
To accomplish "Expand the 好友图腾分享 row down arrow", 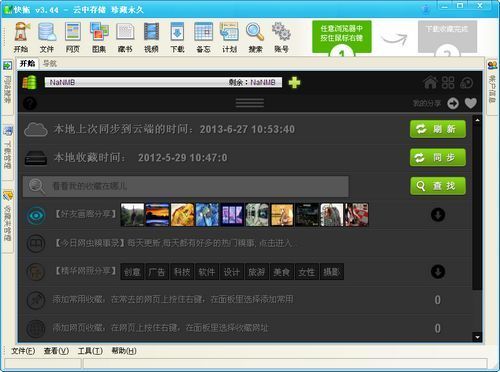I will point(438,215).
